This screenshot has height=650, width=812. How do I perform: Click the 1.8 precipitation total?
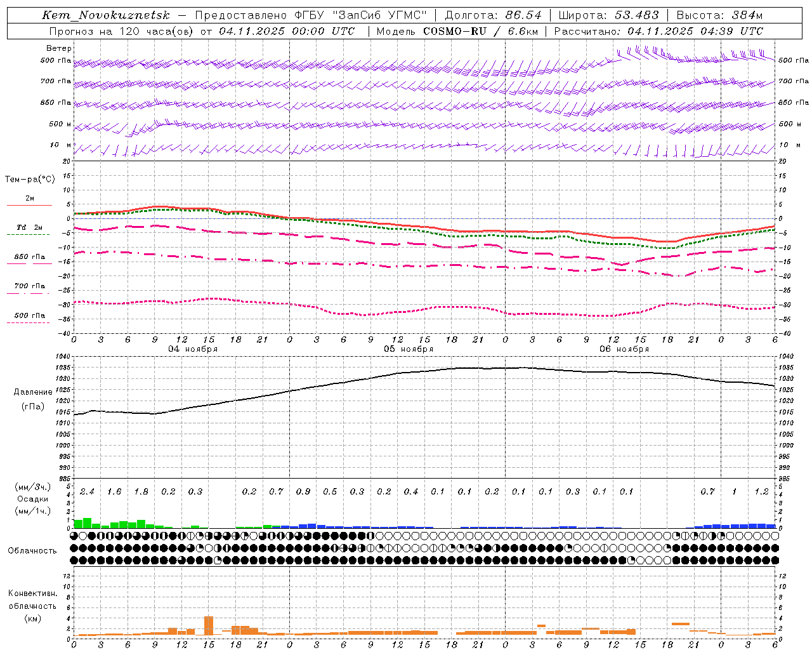(x=141, y=491)
